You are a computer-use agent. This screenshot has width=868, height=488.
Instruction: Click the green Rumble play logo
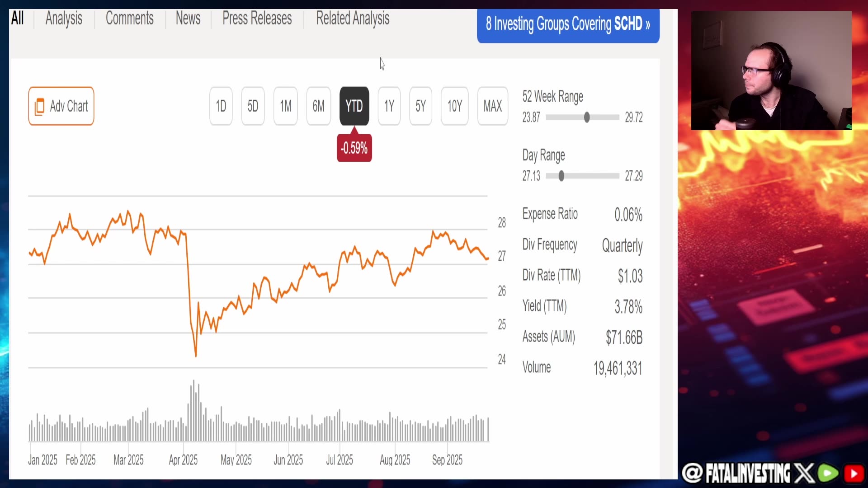tap(828, 473)
